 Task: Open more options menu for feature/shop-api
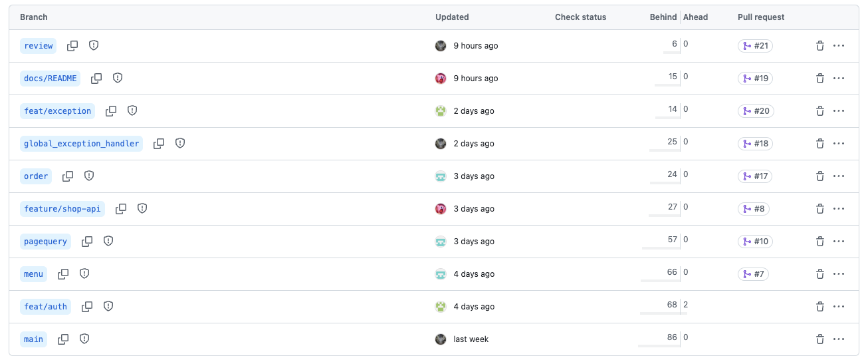[x=839, y=209]
